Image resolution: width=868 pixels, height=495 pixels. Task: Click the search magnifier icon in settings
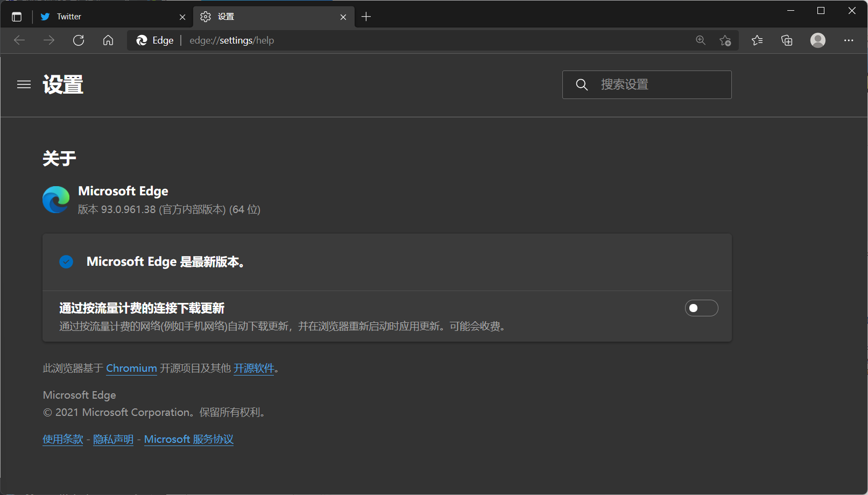point(582,84)
